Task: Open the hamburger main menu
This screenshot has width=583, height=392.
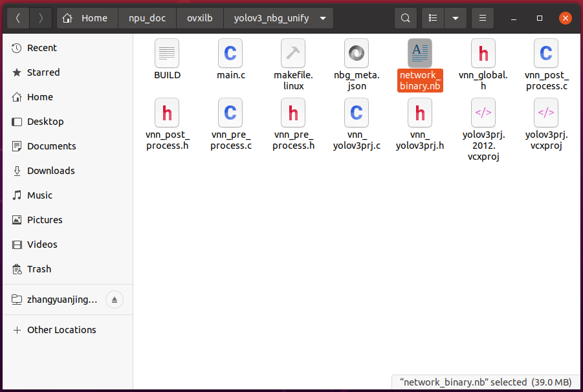Action: 483,18
